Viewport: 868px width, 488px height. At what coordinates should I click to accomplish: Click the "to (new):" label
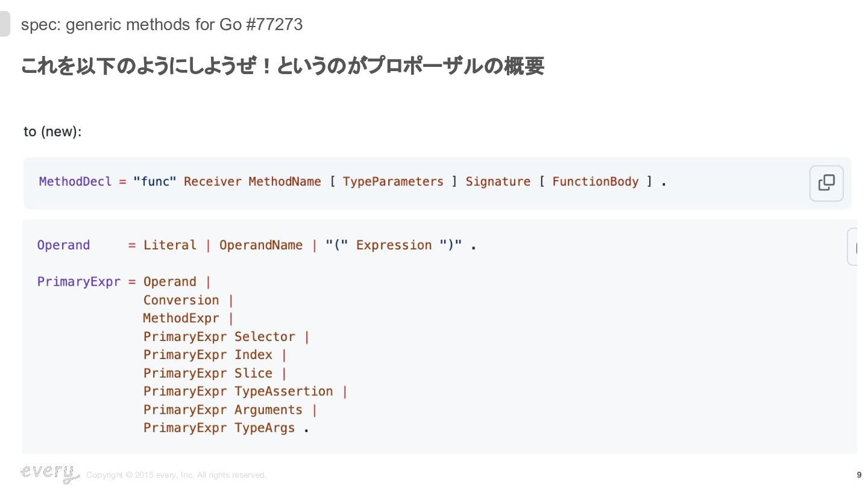[x=52, y=131]
